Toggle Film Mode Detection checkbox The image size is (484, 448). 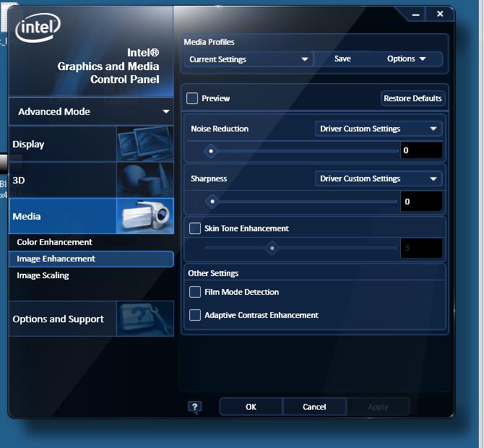coord(195,292)
